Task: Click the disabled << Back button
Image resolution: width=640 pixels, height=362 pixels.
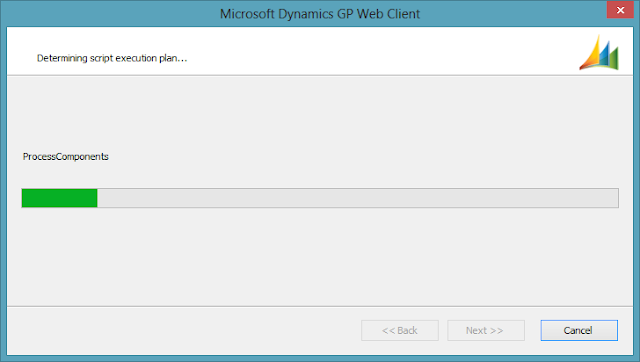Action: tap(400, 330)
